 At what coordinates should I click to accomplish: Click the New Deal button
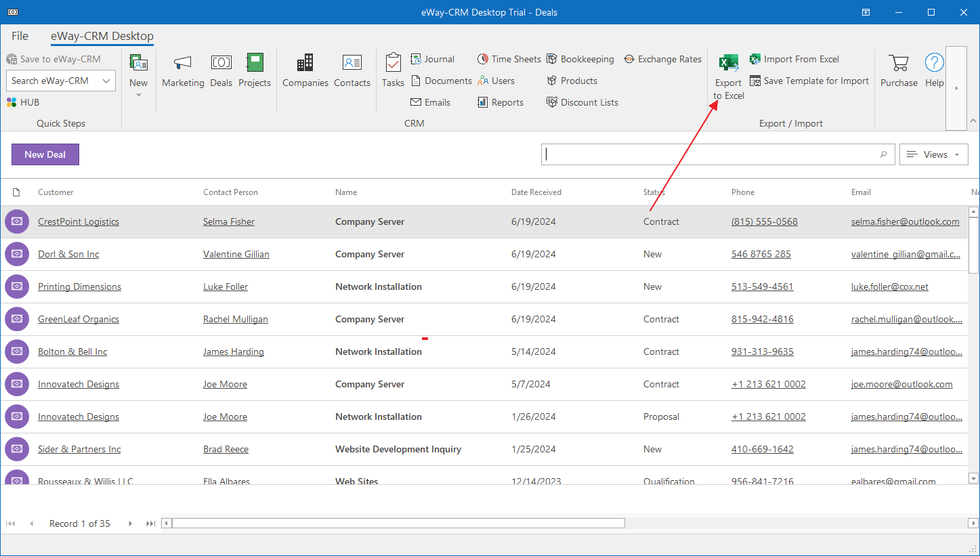click(x=45, y=154)
